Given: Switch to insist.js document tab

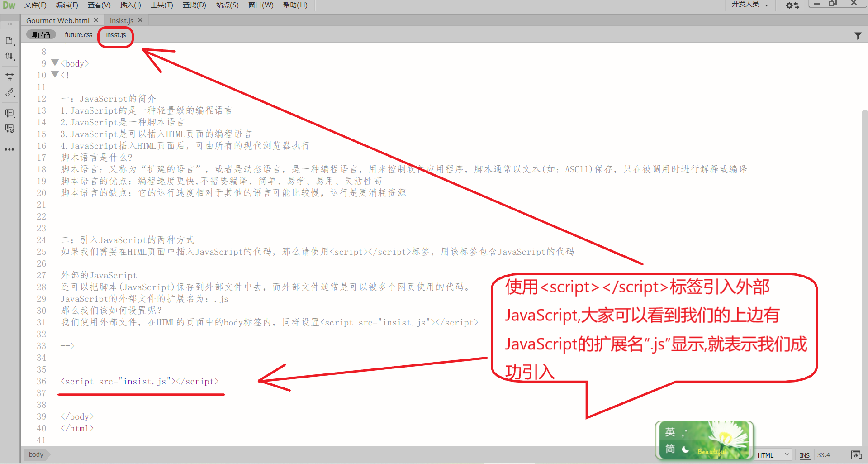Looking at the screenshot, I should 122,20.
